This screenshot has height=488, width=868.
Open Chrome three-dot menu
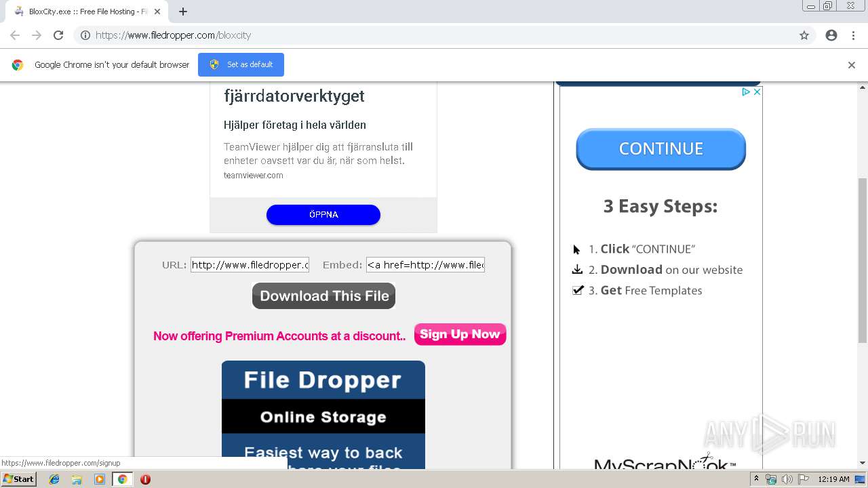[853, 35]
